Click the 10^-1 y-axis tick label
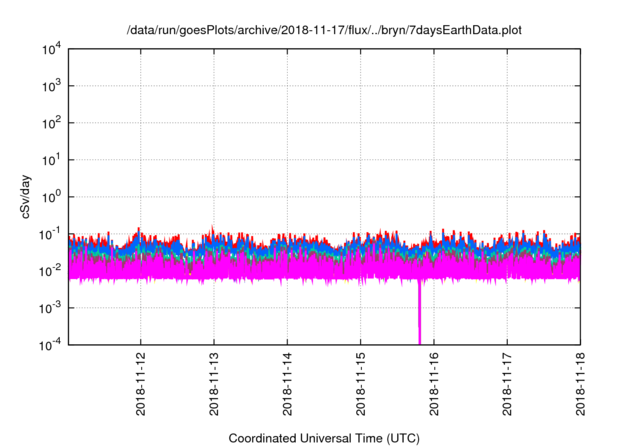Screen dimensions: 640x448 [50, 233]
